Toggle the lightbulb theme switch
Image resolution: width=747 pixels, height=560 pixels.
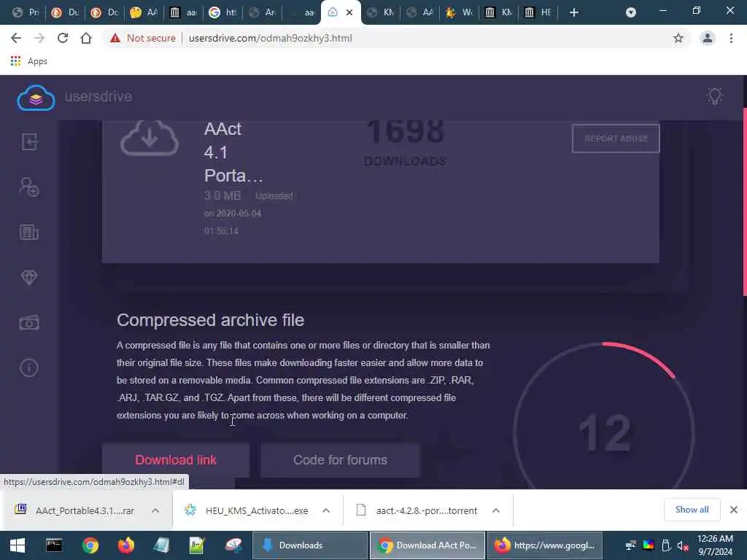(x=714, y=96)
